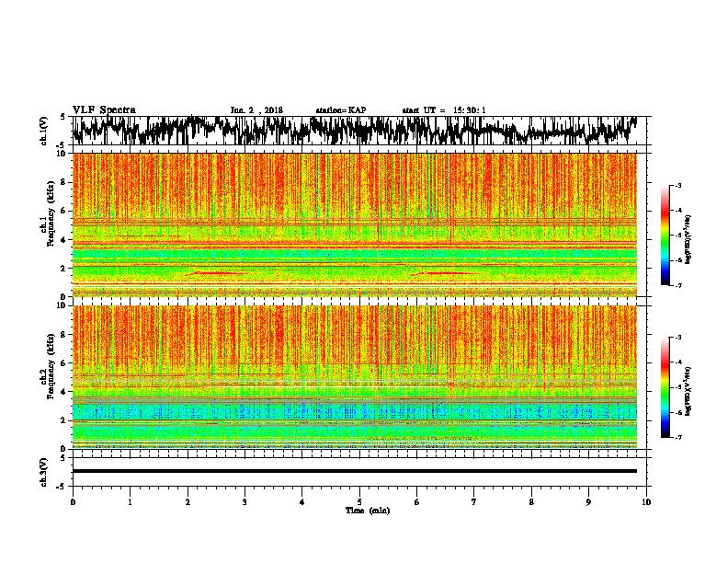The height and width of the screenshot is (563, 728).
Task: Click the "ch.1(V)" waveform axis label
Action: [x=44, y=131]
